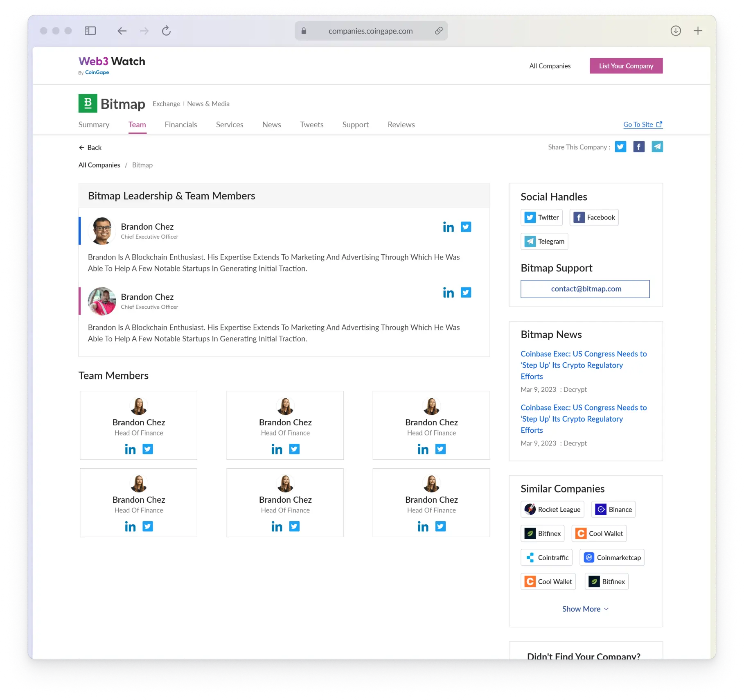This screenshot has height=700, width=744.
Task: Click All Companies breadcrumb link
Action: click(x=99, y=165)
